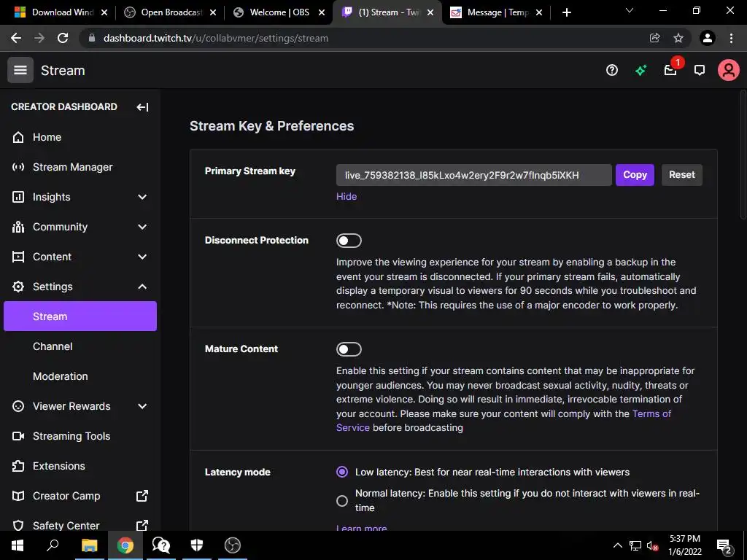
Task: Click the Primary Stream key field
Action: tap(473, 175)
